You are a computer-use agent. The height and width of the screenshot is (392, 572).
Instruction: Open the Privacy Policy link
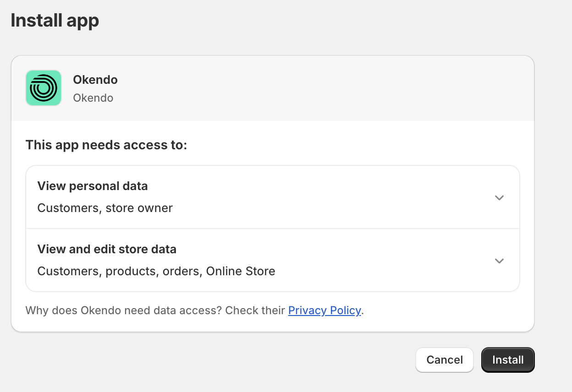[324, 310]
